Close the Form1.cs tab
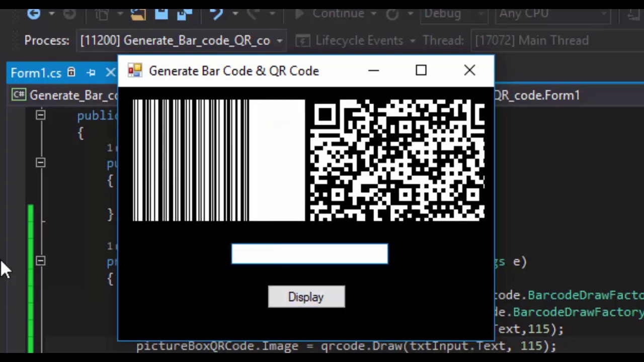644x362 pixels. [110, 73]
